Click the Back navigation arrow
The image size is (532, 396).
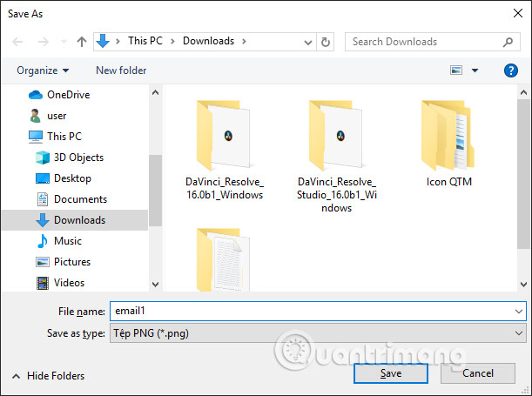click(17, 42)
